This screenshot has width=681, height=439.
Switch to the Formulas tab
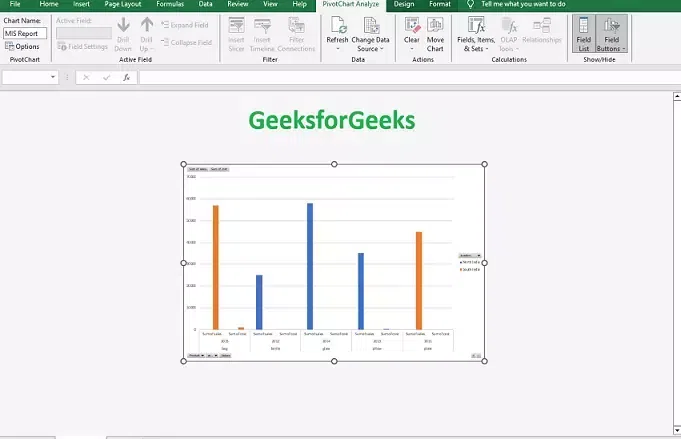coord(170,4)
